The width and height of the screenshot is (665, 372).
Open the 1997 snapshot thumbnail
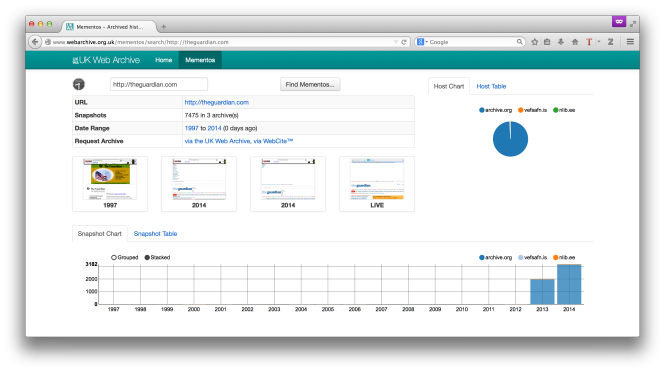(x=110, y=184)
